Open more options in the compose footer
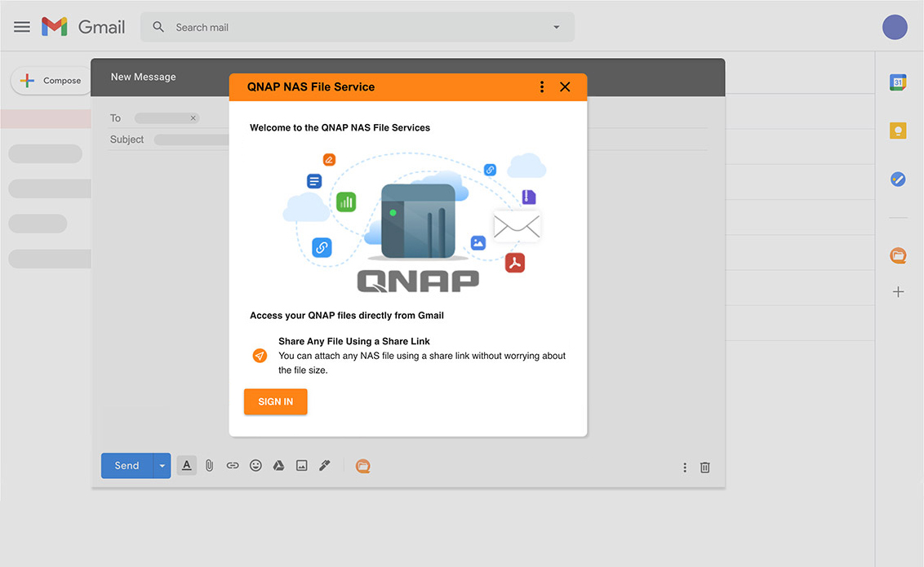 pos(685,467)
